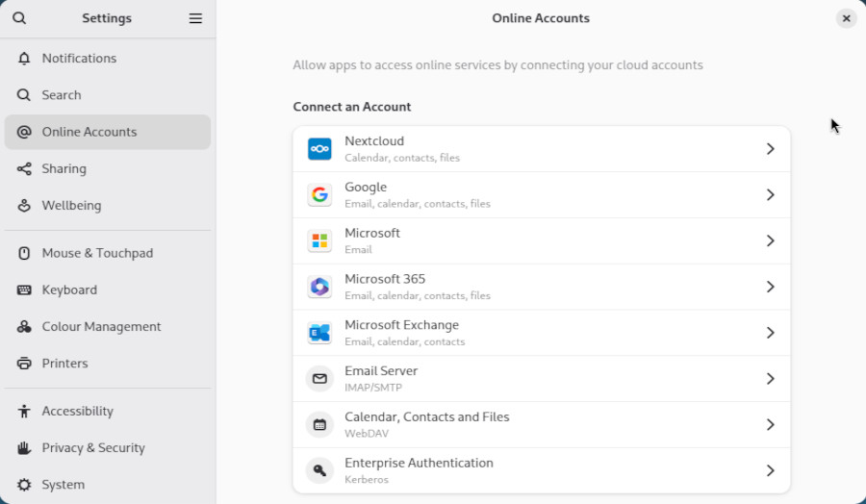Click the 'Connect an Account' heading

pos(352,107)
